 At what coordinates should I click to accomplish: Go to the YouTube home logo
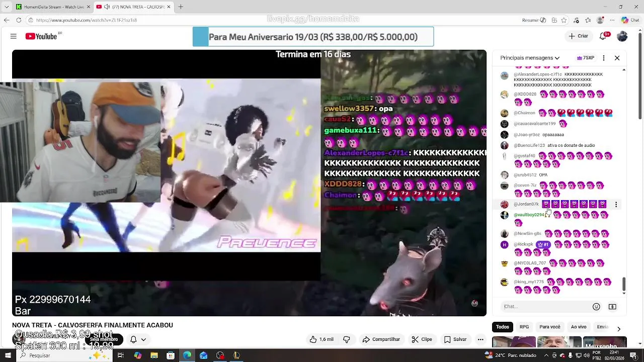[41, 36]
